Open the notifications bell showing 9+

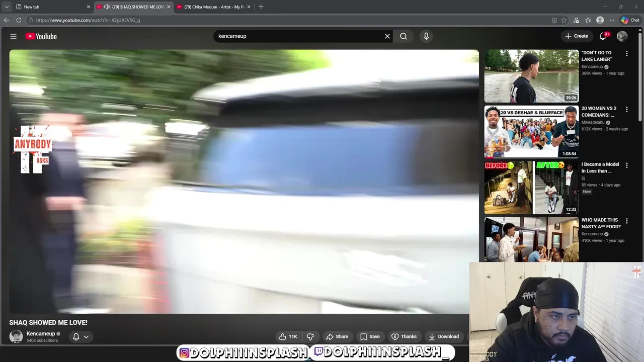[603, 36]
